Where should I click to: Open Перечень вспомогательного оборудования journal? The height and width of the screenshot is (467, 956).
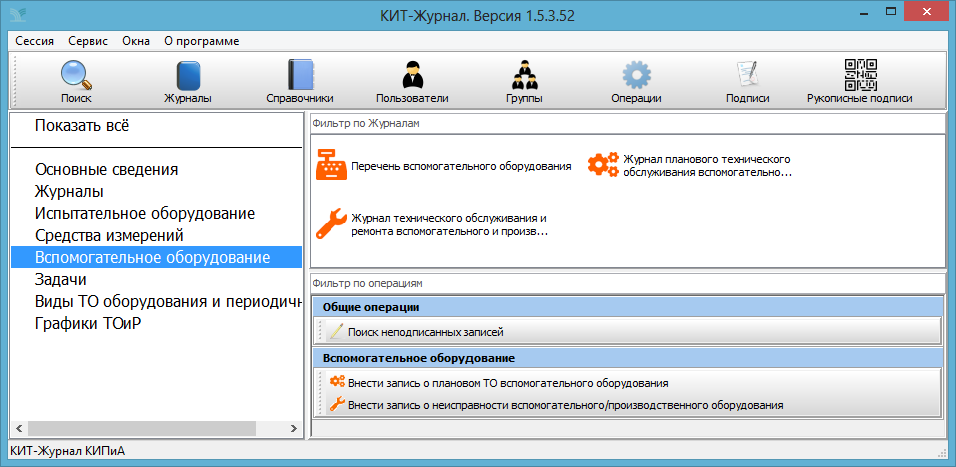462,166
